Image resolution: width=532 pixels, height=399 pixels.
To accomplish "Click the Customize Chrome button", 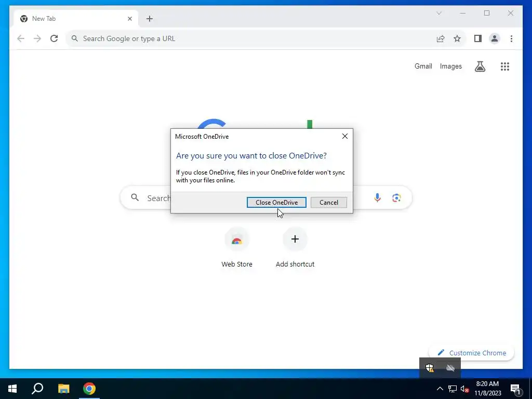I will tap(472, 353).
